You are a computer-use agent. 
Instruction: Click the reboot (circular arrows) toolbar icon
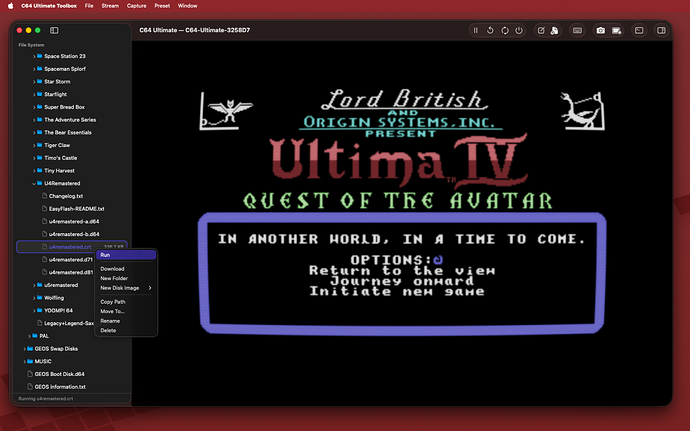point(505,30)
